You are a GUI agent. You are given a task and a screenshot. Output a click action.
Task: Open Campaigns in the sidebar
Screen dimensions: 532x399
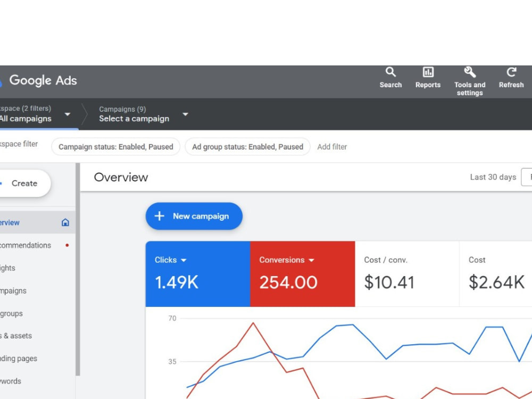click(37, 291)
